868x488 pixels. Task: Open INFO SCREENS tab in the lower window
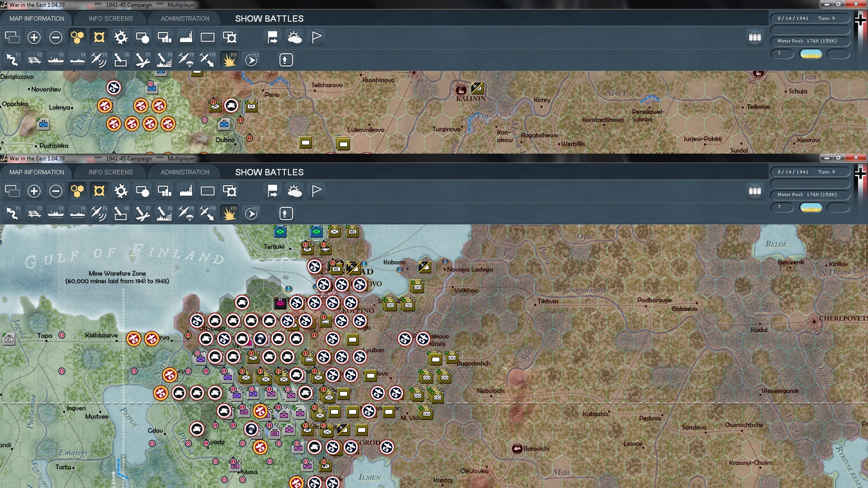(111, 172)
